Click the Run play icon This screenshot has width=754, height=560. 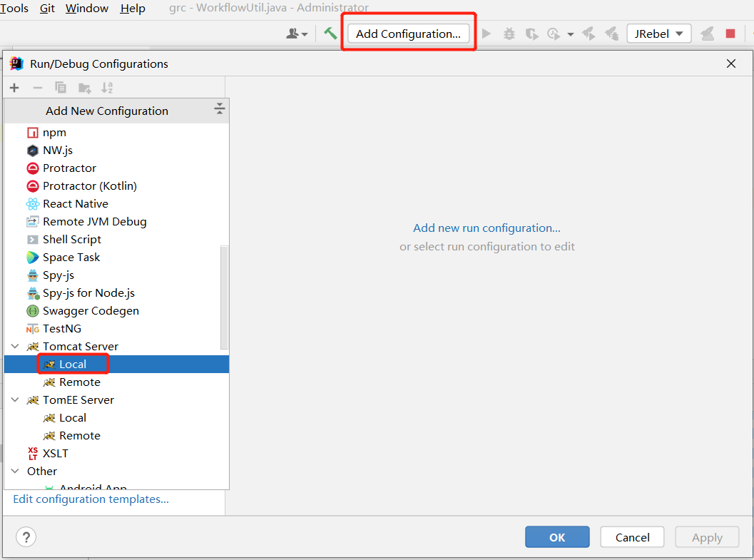coord(486,34)
